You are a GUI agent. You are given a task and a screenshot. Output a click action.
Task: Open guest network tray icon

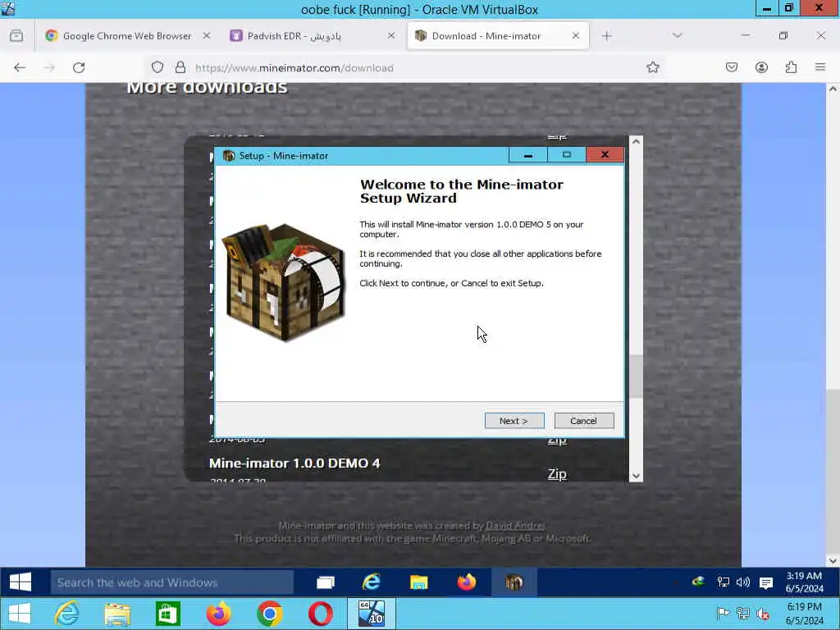pos(724,582)
